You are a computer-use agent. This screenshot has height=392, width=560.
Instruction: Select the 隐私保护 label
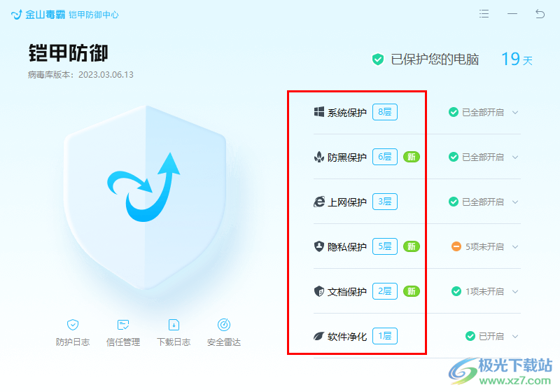(347, 247)
